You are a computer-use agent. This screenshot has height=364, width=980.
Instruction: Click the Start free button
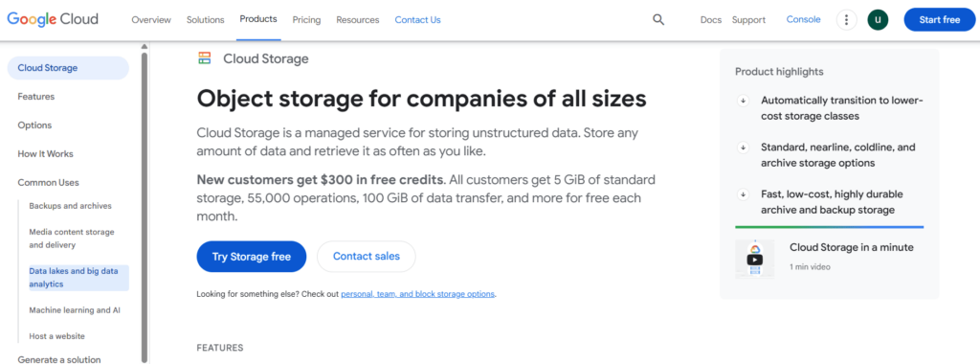pos(940,19)
